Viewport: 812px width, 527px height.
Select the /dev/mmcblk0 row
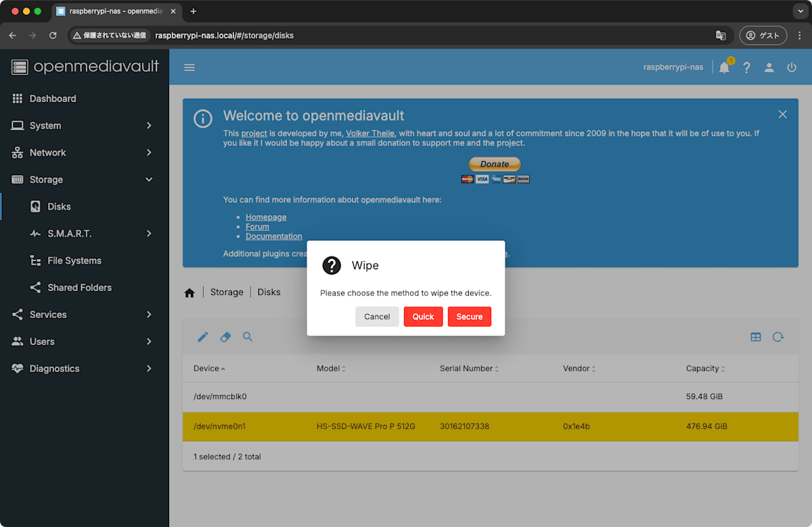491,396
